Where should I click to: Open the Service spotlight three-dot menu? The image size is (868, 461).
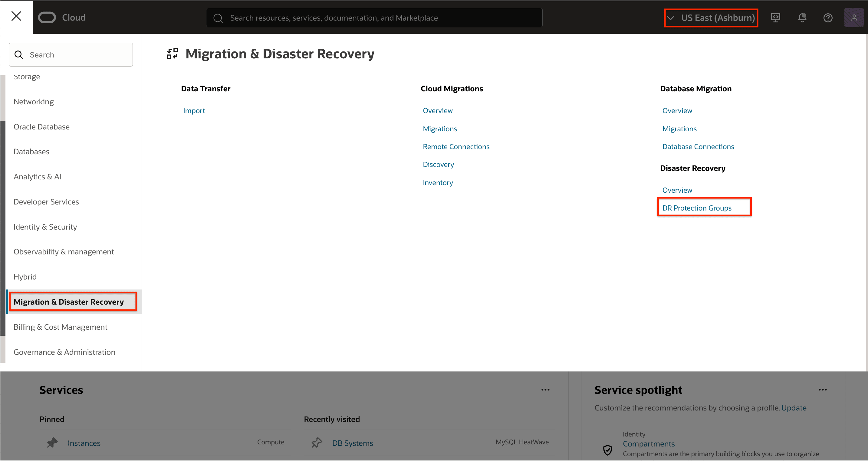tap(823, 390)
